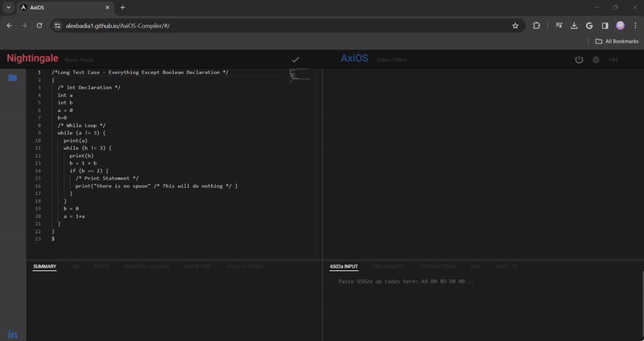Power on AxiOS with the power icon
Screen dimensions: 644x341
tap(579, 60)
